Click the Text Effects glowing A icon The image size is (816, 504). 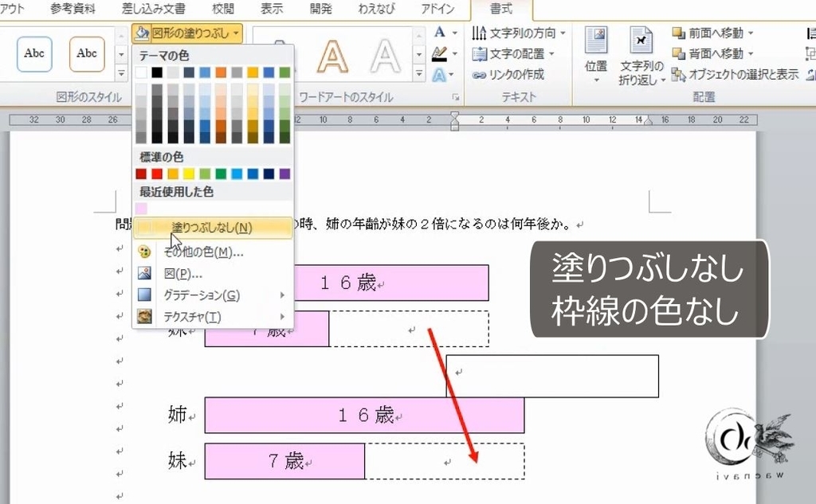coord(439,75)
